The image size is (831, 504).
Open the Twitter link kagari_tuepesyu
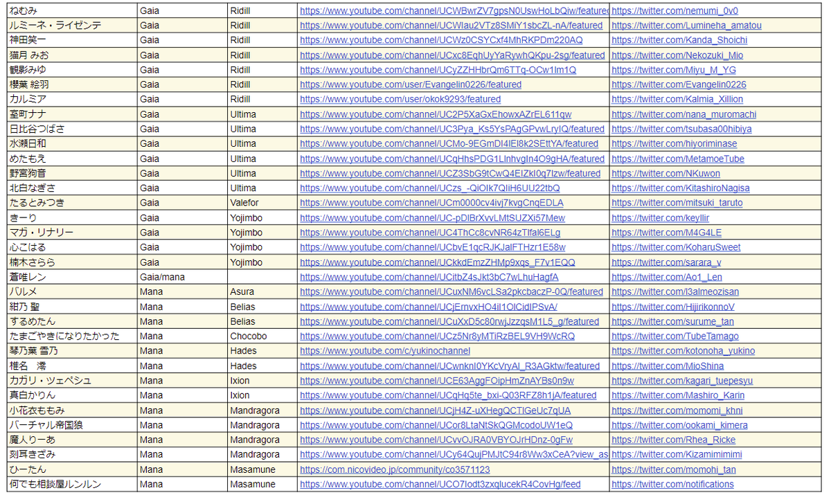[x=682, y=381]
